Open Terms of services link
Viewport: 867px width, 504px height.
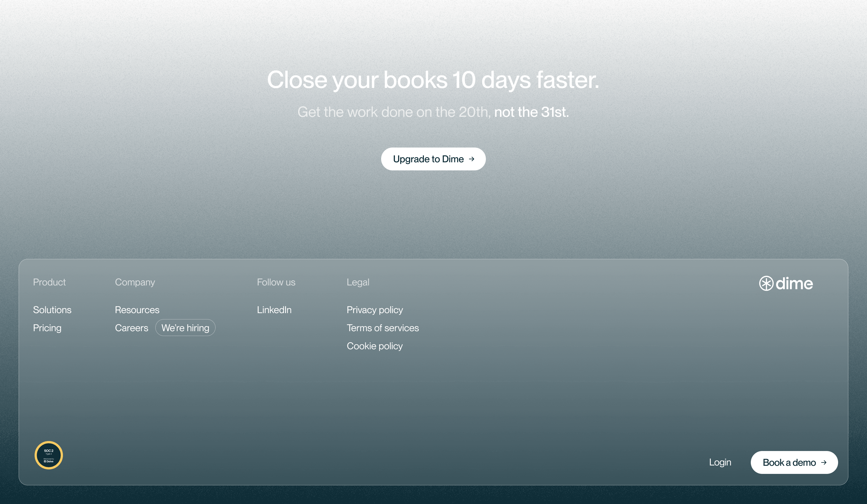[383, 328]
